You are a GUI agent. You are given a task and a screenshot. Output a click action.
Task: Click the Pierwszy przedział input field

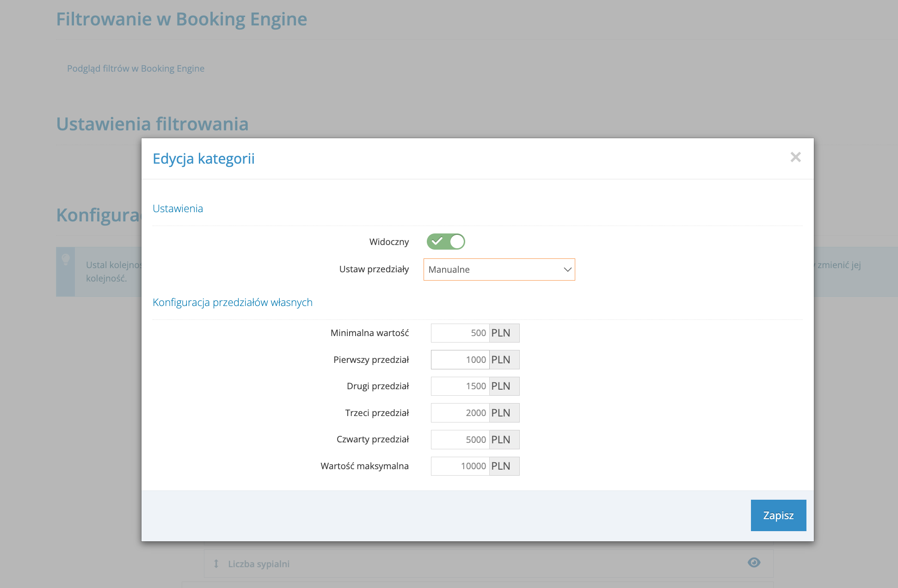click(460, 360)
